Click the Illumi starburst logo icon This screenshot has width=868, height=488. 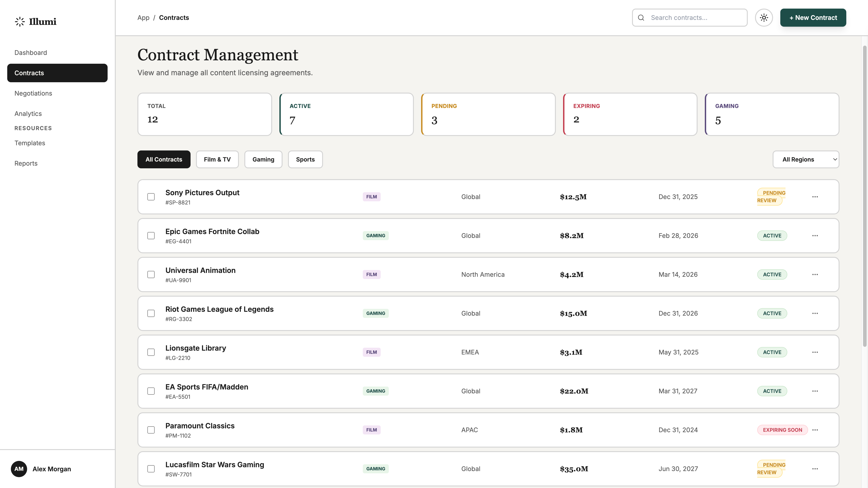tap(20, 21)
